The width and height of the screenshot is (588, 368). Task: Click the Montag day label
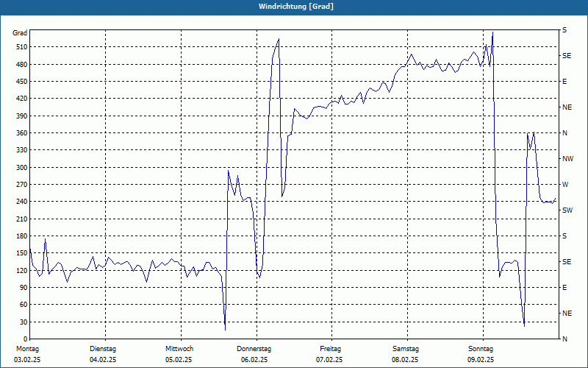(x=27, y=349)
